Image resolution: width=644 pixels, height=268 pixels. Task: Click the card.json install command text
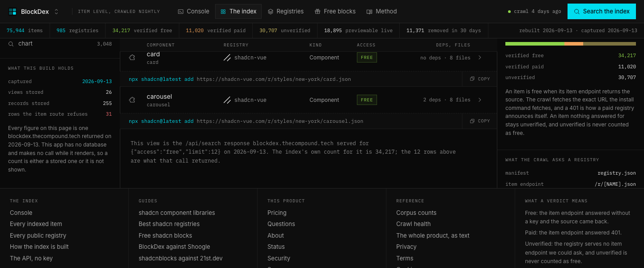tap(240, 79)
